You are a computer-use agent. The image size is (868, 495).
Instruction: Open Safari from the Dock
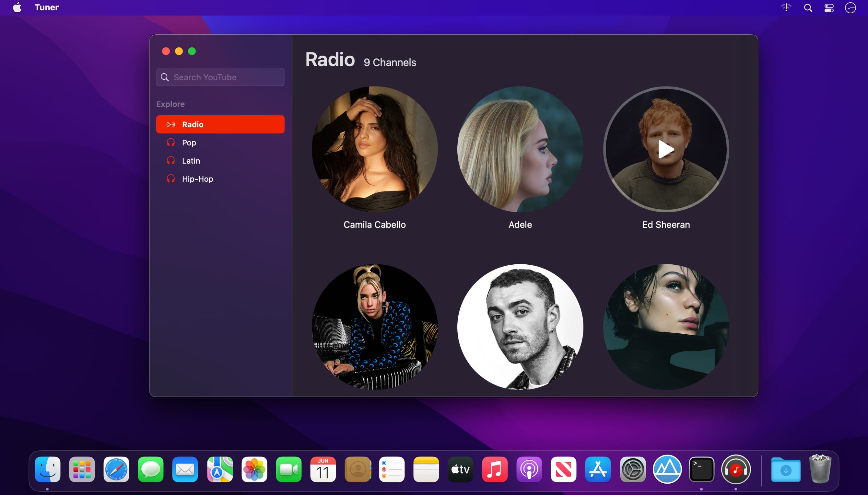coord(116,469)
